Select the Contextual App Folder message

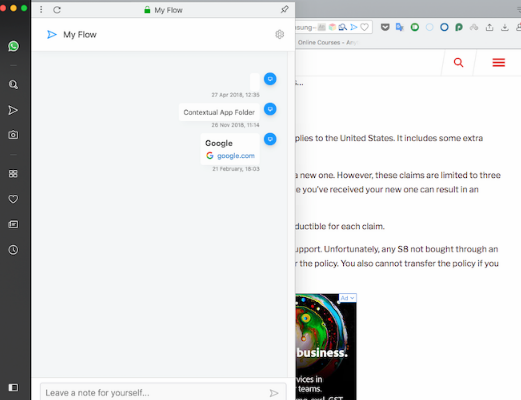click(x=219, y=112)
